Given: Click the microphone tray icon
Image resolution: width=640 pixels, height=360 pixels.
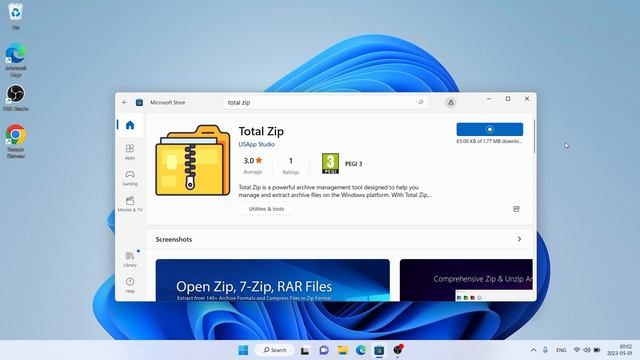Looking at the screenshot, I should [545, 350].
